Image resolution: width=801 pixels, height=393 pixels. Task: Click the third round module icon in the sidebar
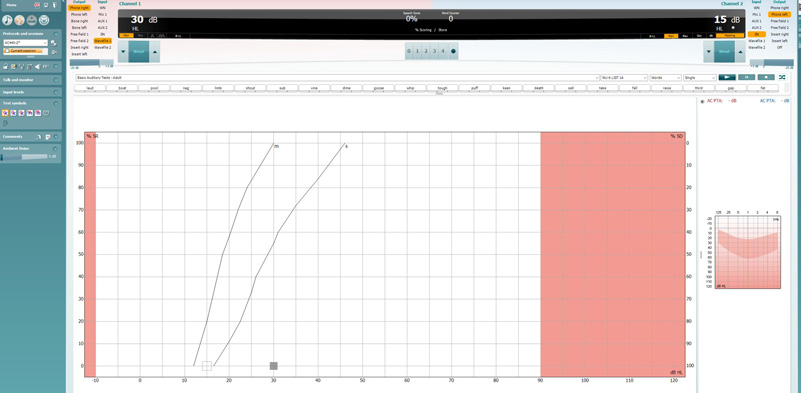click(x=32, y=20)
